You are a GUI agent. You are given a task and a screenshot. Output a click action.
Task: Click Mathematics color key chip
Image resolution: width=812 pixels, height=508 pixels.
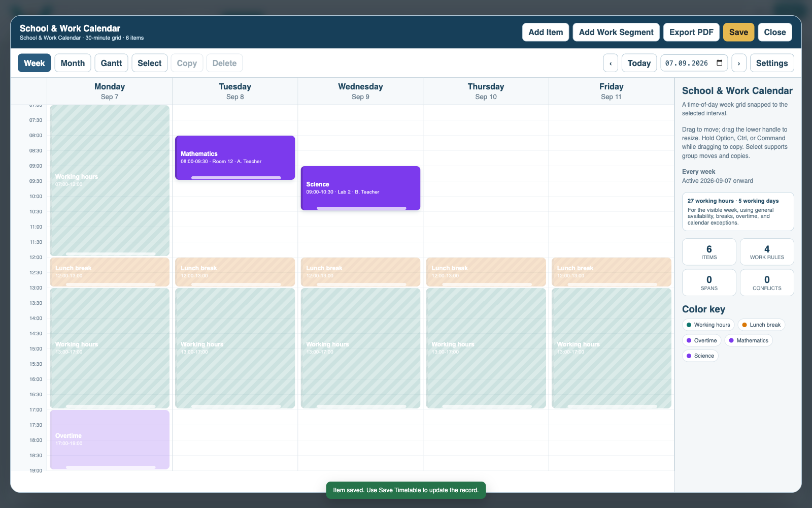pyautogui.click(x=749, y=340)
